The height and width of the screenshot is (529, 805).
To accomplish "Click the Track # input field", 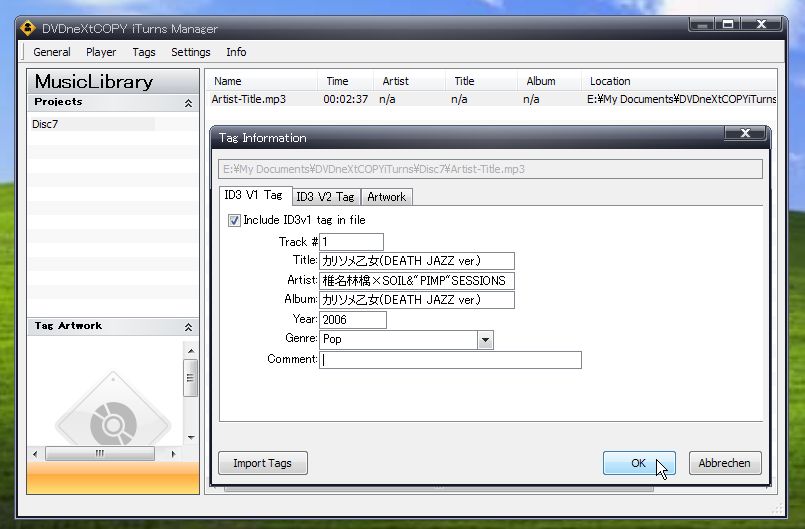I will pyautogui.click(x=351, y=242).
